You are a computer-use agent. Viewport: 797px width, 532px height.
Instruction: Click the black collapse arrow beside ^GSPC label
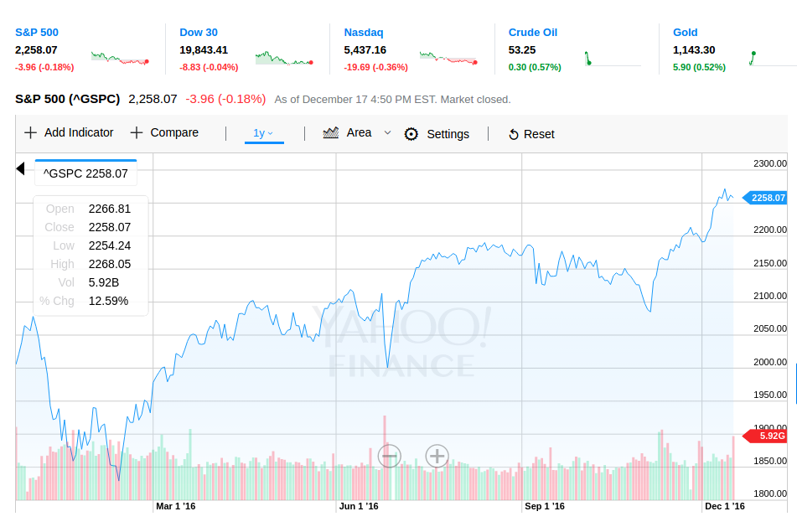tap(21, 169)
